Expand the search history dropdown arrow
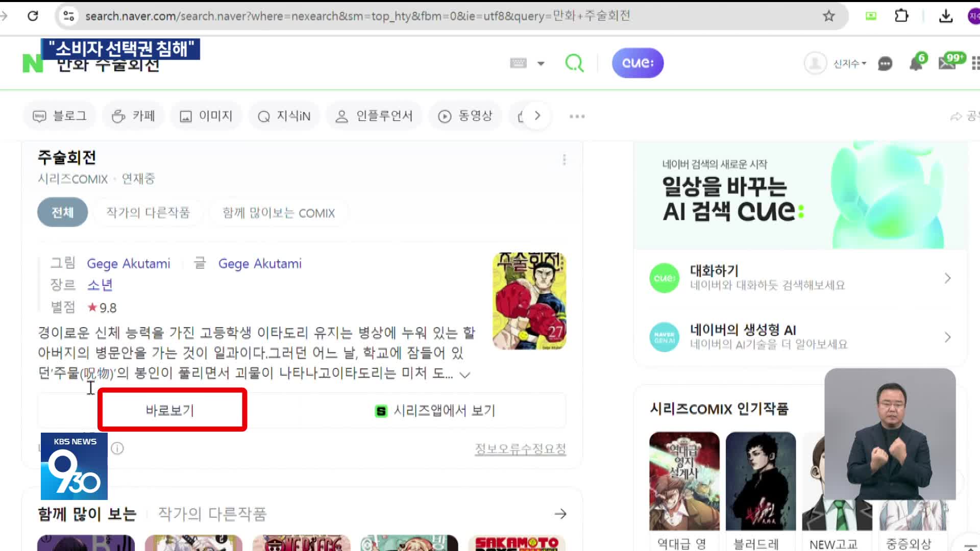 pos(541,63)
